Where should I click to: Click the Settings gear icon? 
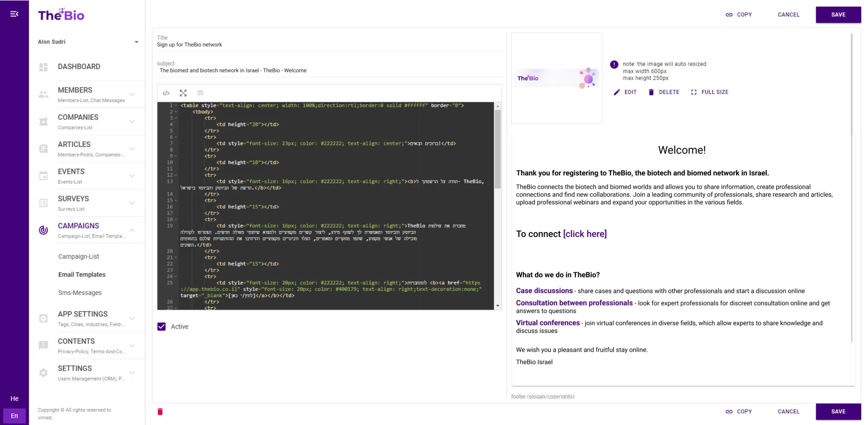43,372
